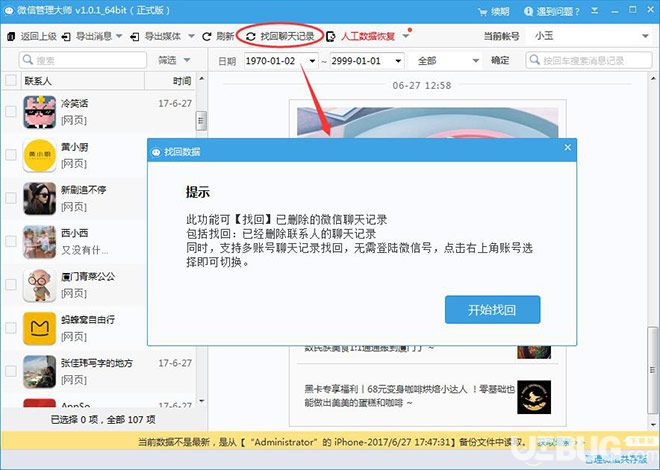Click the 人工数据恢复 toolbar label
The width and height of the screenshot is (660, 470).
(x=368, y=37)
